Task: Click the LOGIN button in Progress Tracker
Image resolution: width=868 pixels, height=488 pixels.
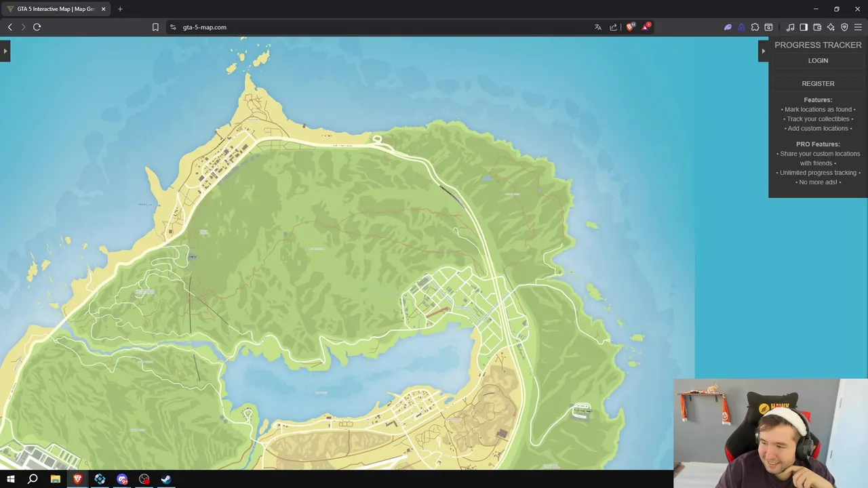Action: coord(818,60)
